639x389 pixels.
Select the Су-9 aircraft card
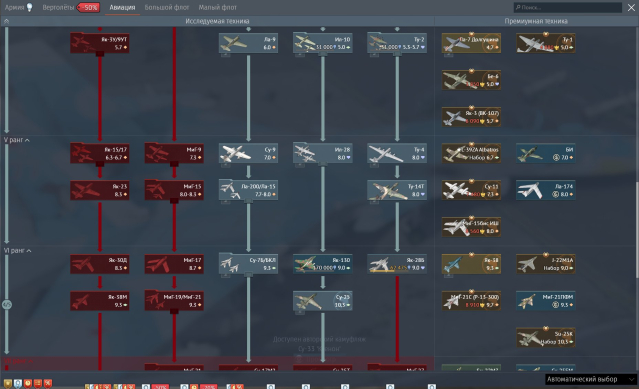tap(249, 154)
